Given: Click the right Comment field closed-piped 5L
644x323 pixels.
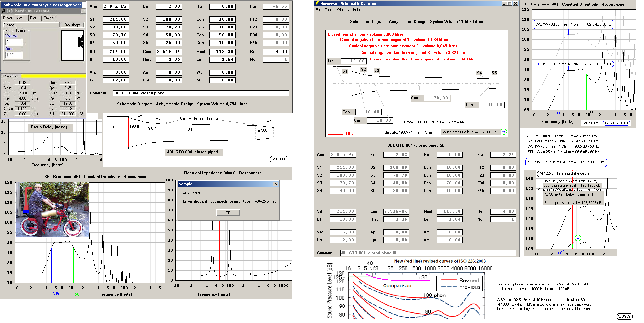Looking at the screenshot, I should (428, 253).
